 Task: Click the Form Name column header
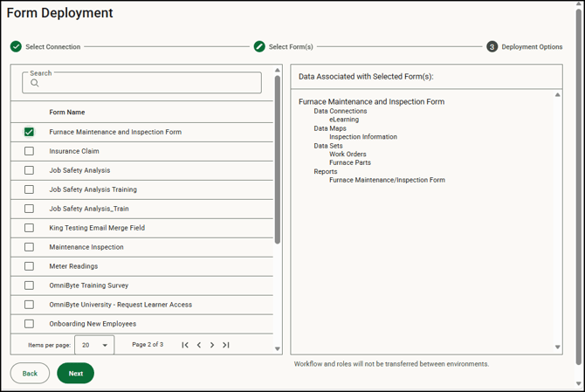coord(67,113)
